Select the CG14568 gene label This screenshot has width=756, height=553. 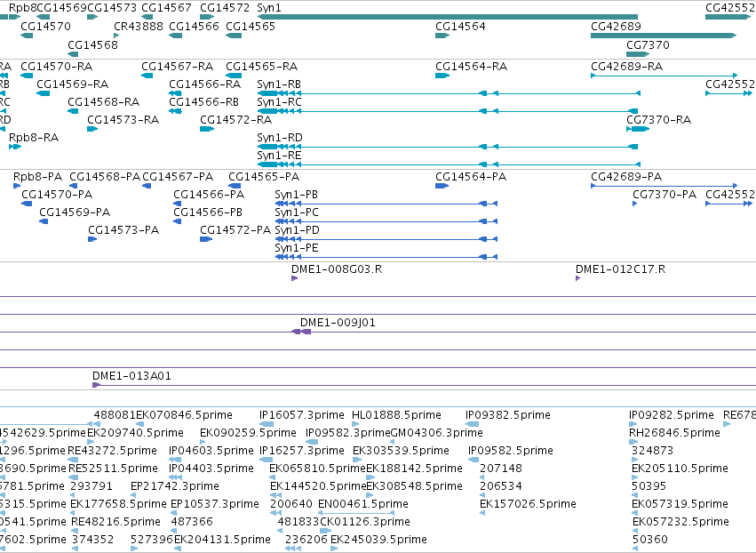(x=92, y=44)
